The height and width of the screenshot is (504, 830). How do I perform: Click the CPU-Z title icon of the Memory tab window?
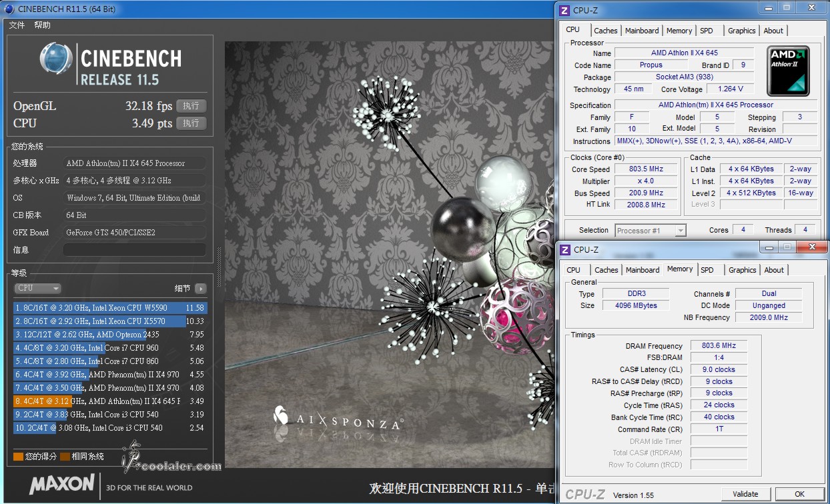click(x=564, y=250)
